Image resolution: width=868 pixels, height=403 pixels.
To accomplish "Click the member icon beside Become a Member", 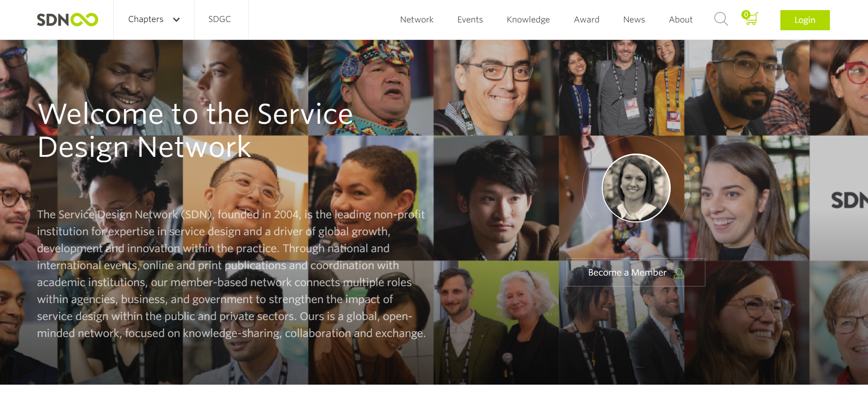I will tap(679, 273).
